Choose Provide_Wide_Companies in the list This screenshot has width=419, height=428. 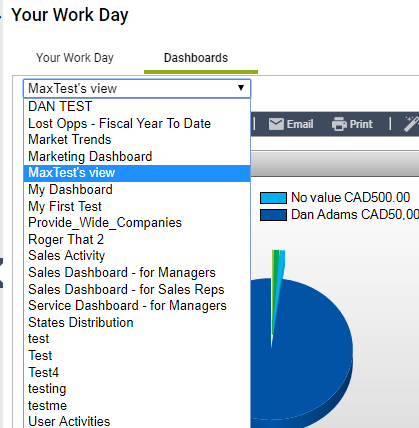[137, 223]
